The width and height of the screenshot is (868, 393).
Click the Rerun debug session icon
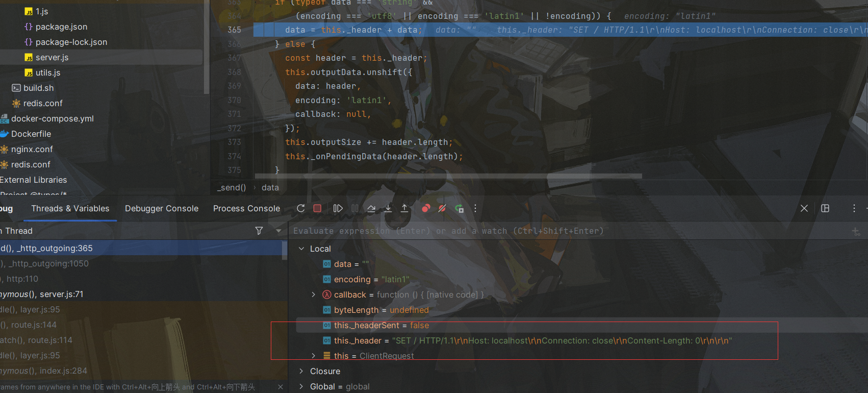pos(300,208)
